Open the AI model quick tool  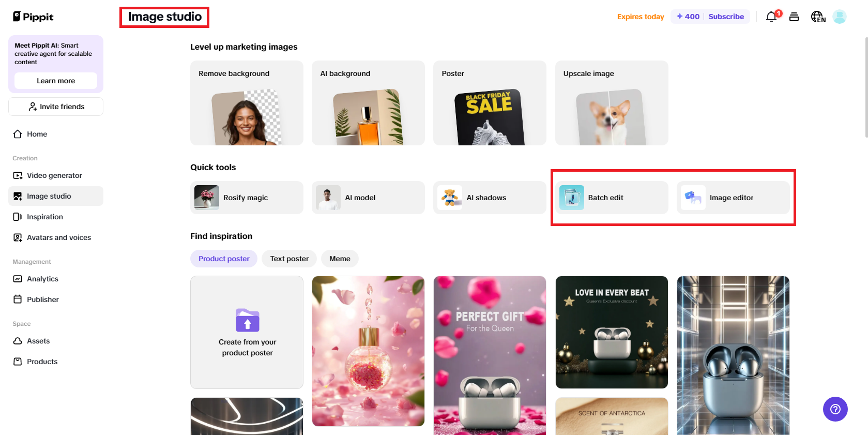[368, 197]
